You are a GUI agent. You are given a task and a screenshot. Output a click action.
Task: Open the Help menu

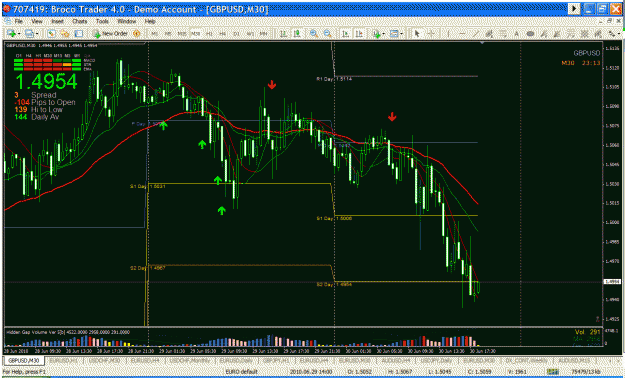150,22
